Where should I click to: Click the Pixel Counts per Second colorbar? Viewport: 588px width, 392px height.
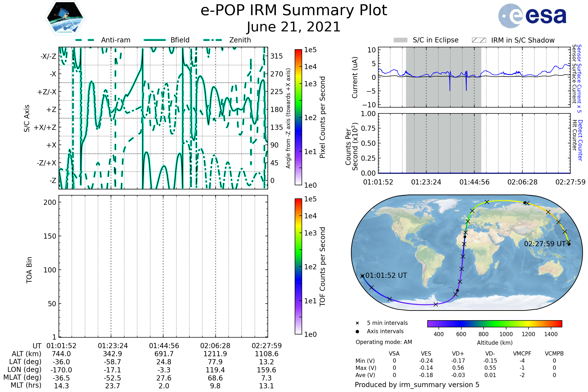point(298,117)
